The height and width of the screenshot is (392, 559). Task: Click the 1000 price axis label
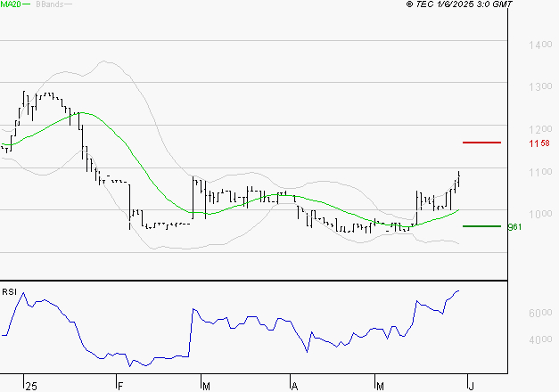[x=538, y=214]
